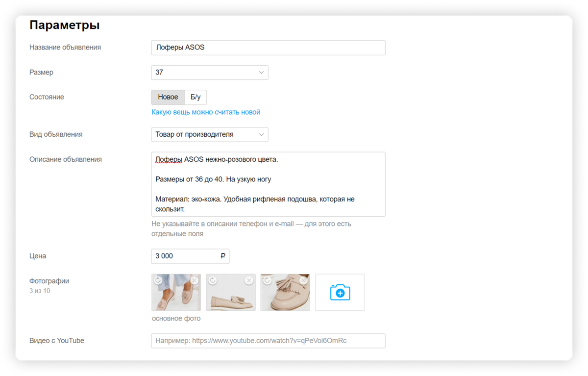Remove the second photo of side-view loafer
The height and width of the screenshot is (376, 588).
(249, 280)
